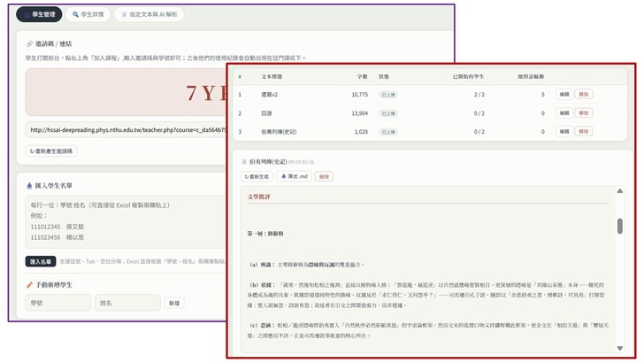Click the scrollbar down arrow

(620, 348)
